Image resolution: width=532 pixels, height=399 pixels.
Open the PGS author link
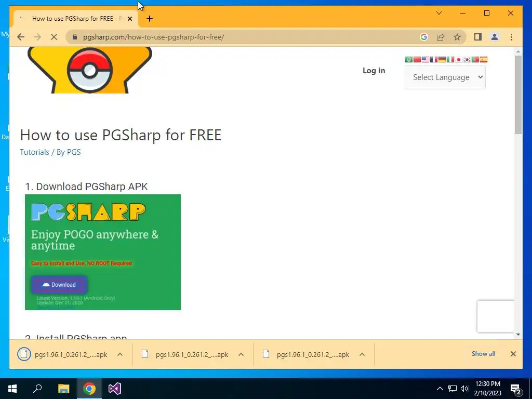pyautogui.click(x=74, y=152)
